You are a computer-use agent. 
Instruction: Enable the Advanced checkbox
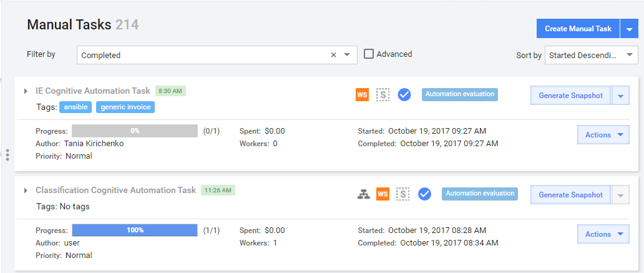click(x=369, y=54)
